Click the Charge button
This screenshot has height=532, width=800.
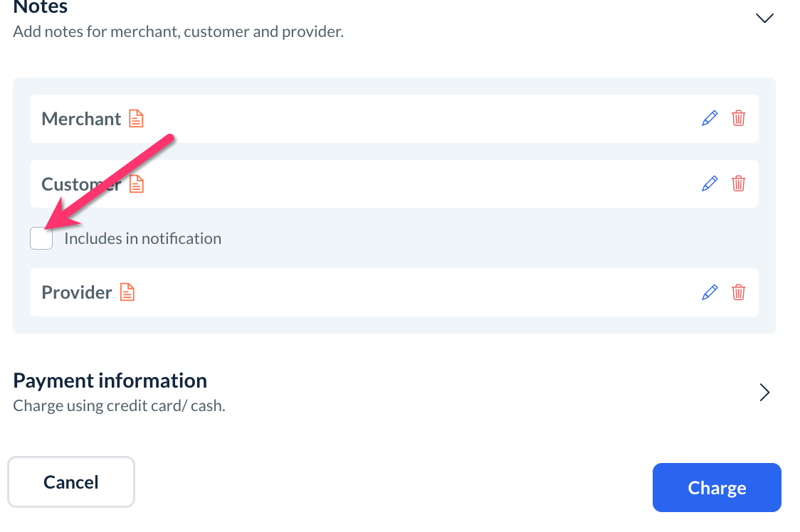click(717, 488)
